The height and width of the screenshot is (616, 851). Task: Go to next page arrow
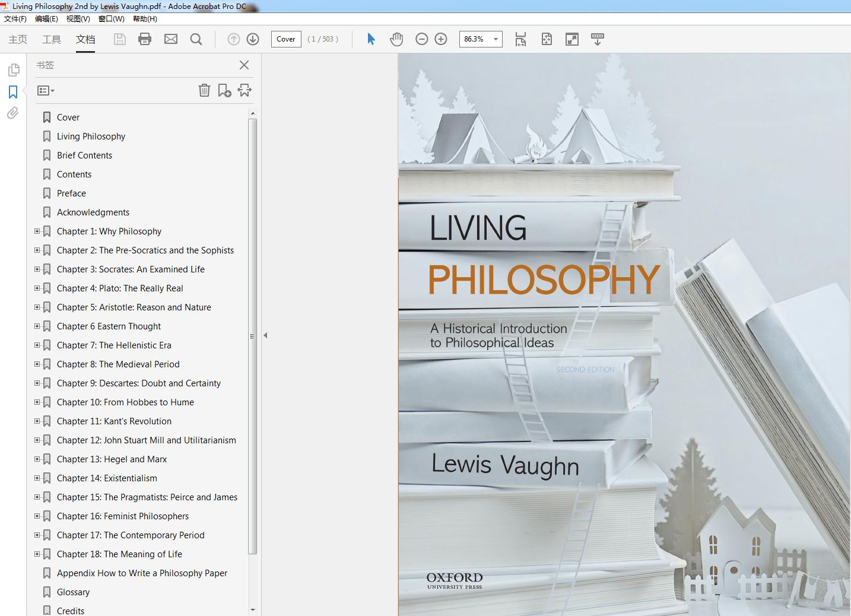[253, 39]
